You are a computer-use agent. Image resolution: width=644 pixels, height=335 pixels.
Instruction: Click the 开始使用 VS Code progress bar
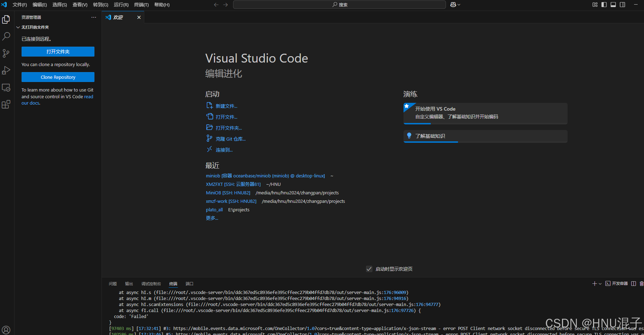417,124
